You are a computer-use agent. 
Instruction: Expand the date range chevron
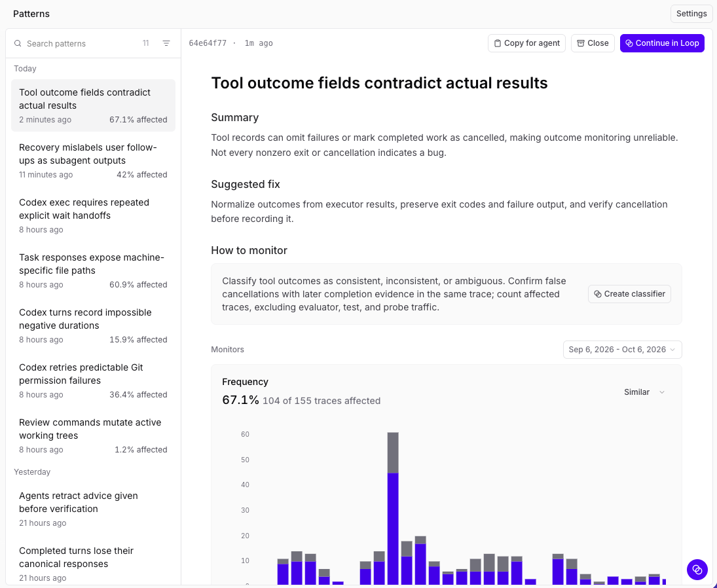click(672, 350)
